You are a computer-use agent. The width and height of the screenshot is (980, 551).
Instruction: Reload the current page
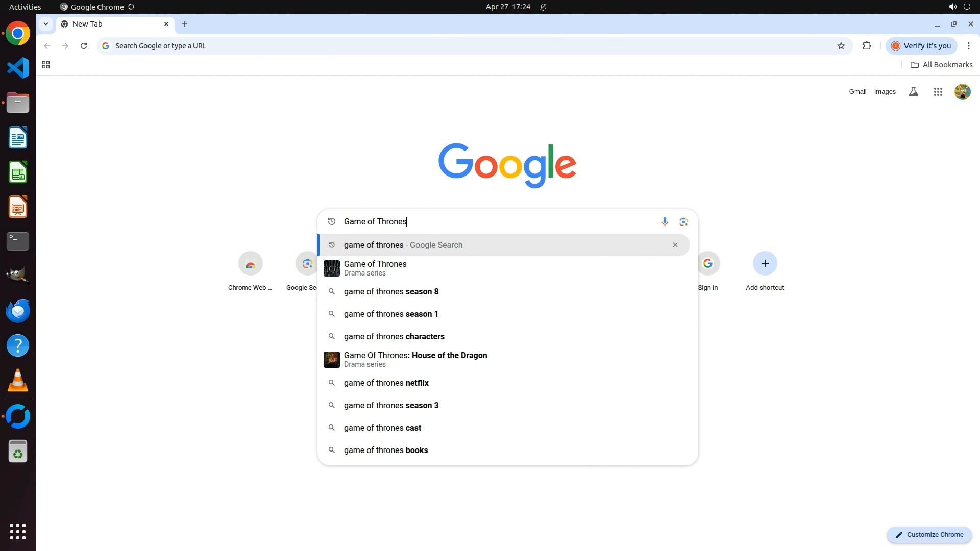[x=84, y=46]
